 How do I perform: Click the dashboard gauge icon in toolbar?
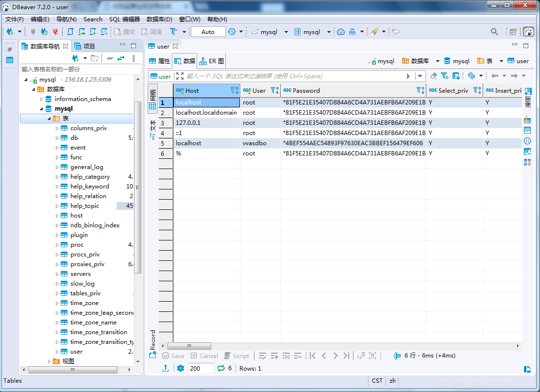pyautogui.click(x=340, y=32)
